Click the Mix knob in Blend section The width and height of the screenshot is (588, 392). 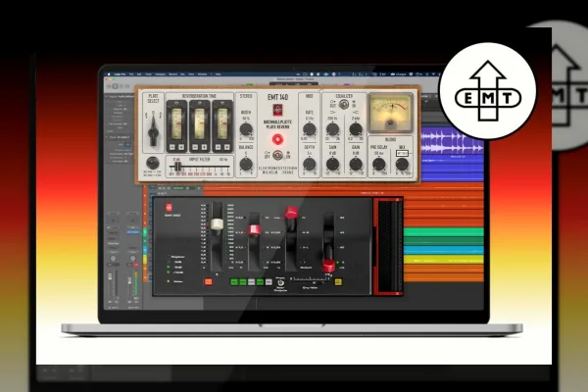[x=402, y=164]
